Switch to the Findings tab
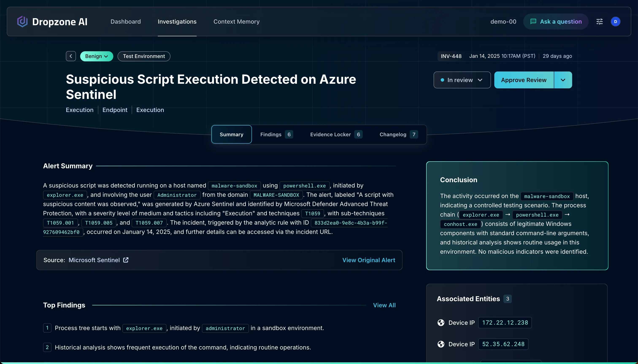 (x=276, y=135)
